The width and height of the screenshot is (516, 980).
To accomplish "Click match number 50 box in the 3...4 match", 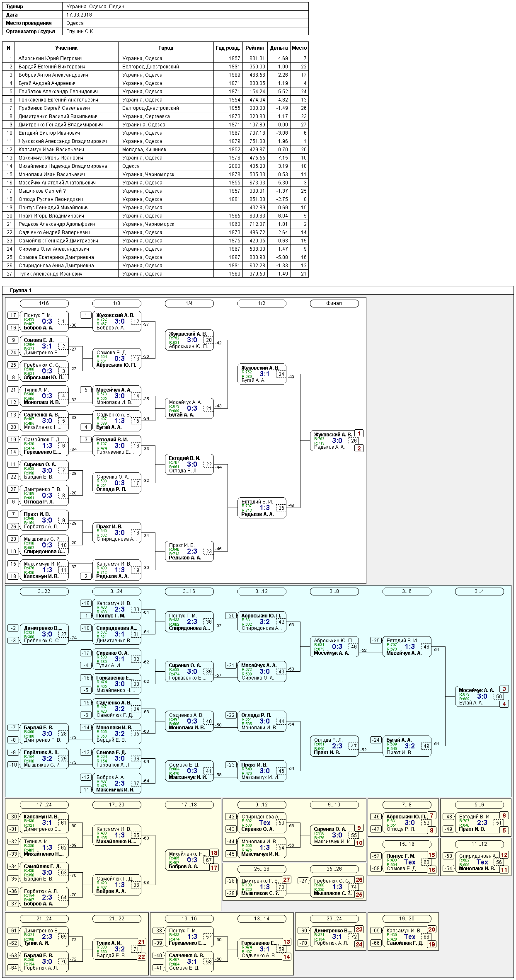I will [x=499, y=697].
